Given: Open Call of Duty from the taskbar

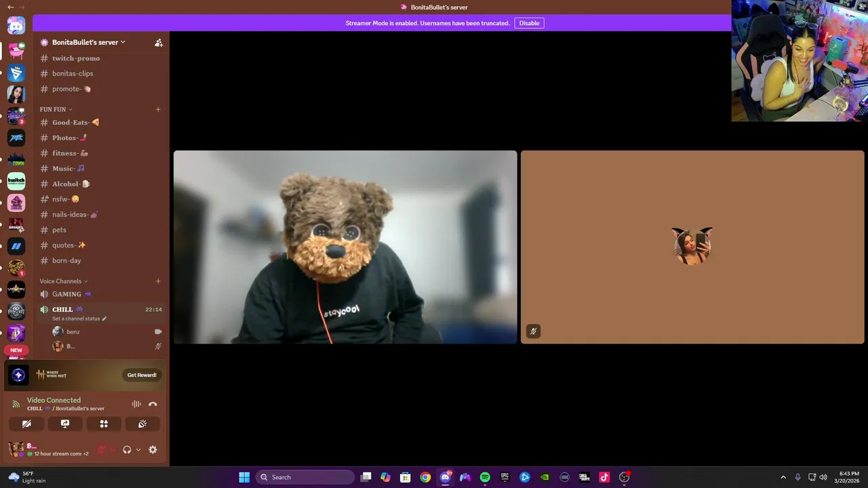Looking at the screenshot, I should tap(585, 477).
